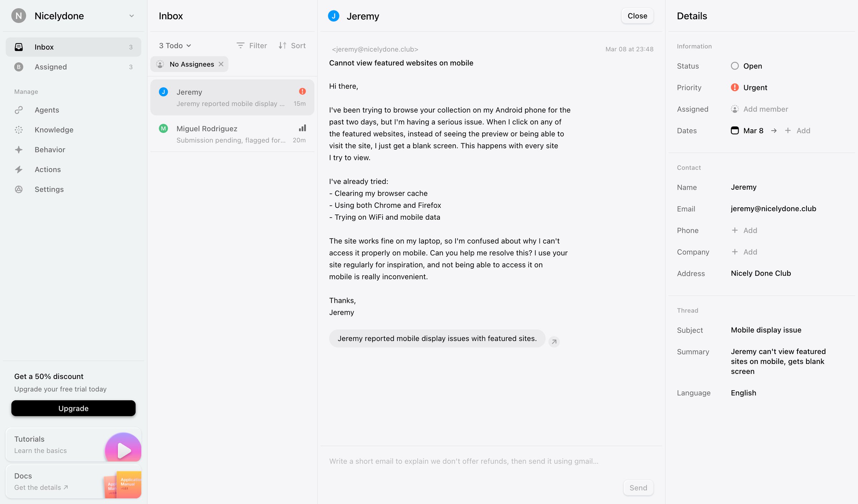Change the Language value English
This screenshot has width=858, height=504.
[x=743, y=393]
